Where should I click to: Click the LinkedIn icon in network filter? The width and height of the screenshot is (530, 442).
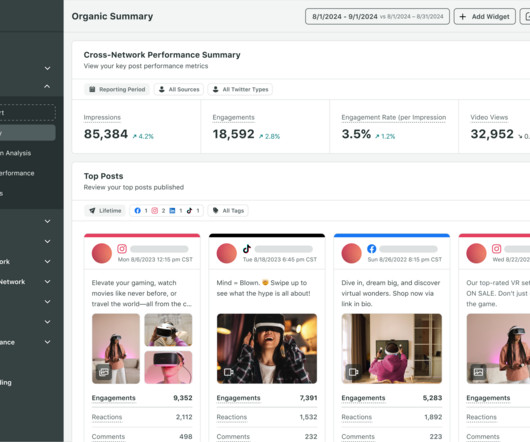point(172,211)
